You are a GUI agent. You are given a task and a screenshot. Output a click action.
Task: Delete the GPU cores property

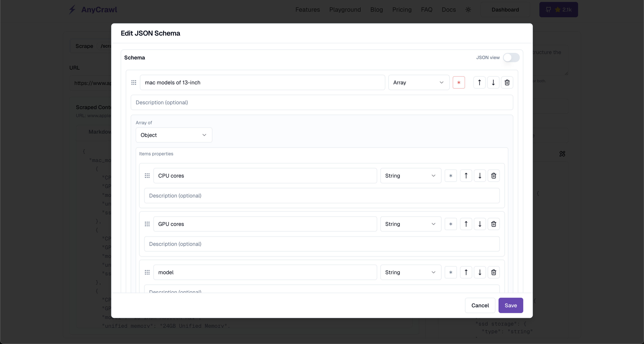coord(494,224)
